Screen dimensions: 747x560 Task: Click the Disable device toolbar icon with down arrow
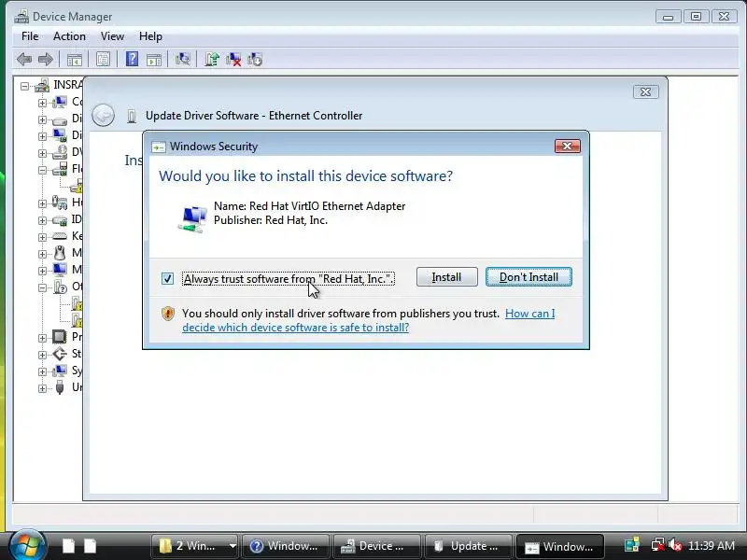coord(255,60)
